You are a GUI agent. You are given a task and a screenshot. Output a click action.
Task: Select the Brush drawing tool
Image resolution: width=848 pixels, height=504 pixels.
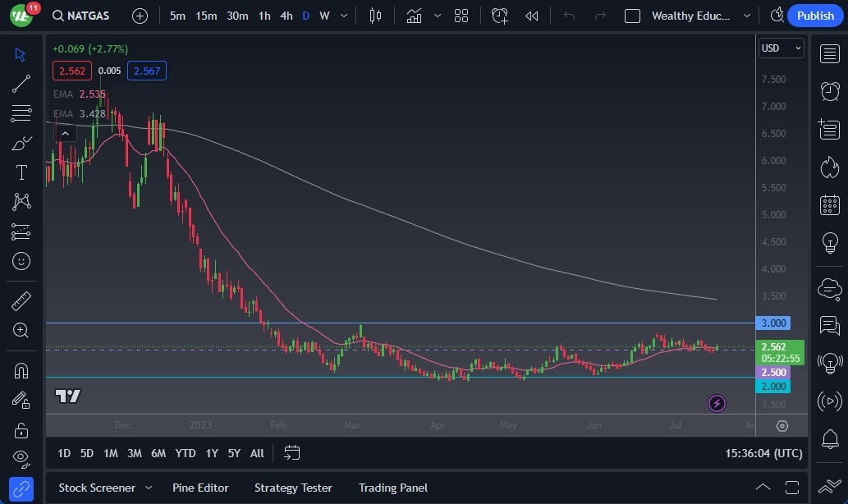21,143
